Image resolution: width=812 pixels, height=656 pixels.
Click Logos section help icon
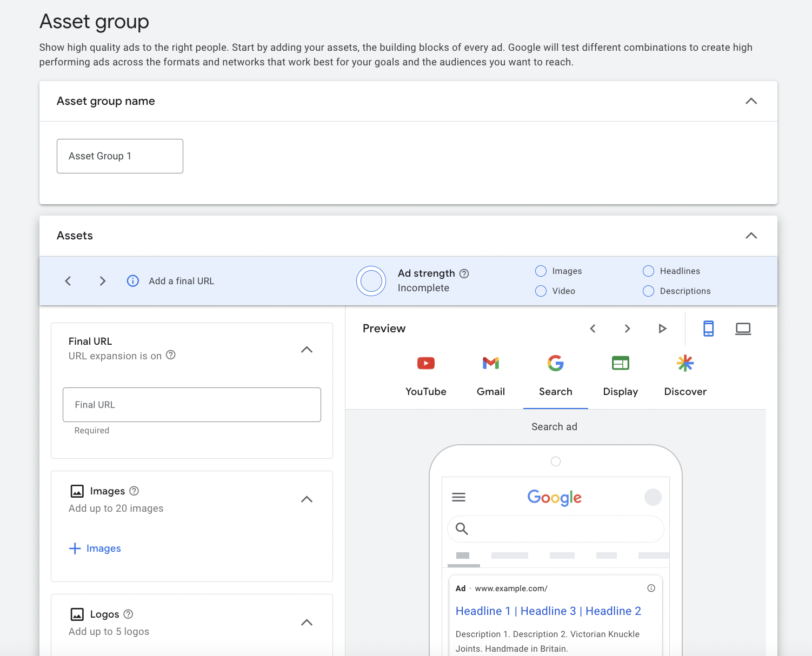(x=128, y=614)
